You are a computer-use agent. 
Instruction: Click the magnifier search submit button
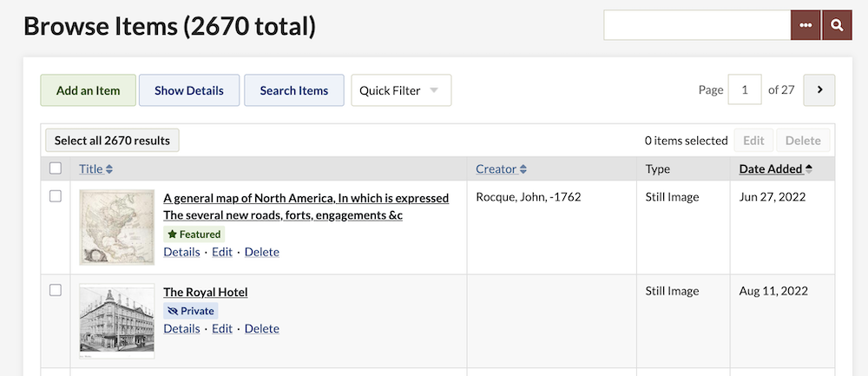pos(837,25)
